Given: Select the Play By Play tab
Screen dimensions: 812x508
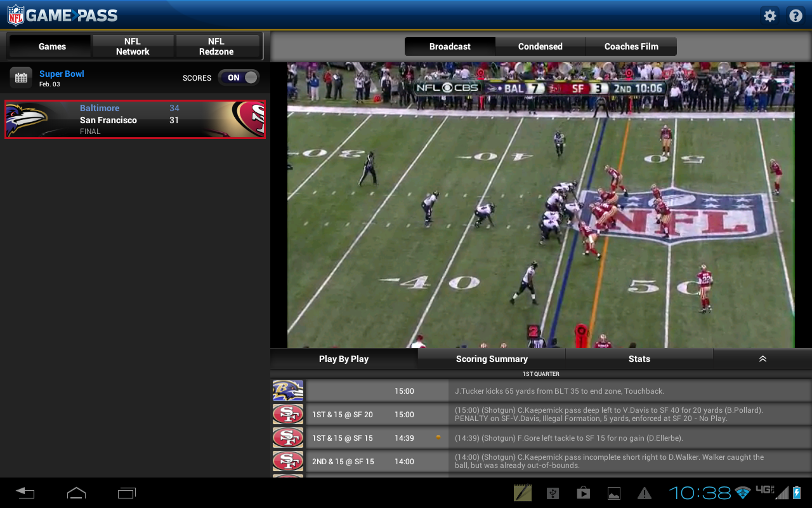Looking at the screenshot, I should (344, 359).
